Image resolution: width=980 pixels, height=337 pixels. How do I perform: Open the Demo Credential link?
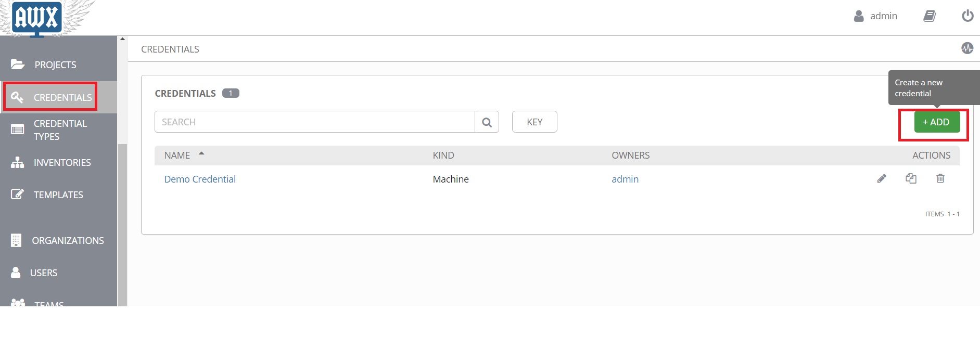point(200,179)
